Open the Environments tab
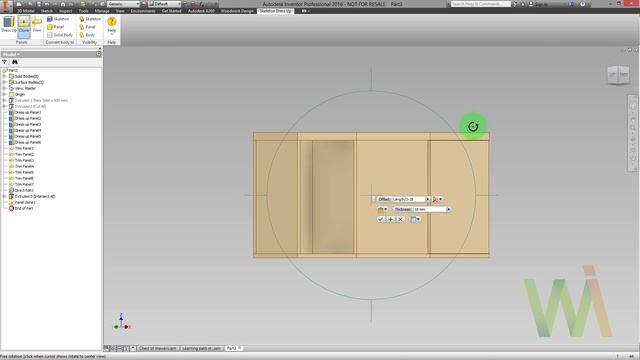Screen dimensions: 640x360 coord(143,11)
